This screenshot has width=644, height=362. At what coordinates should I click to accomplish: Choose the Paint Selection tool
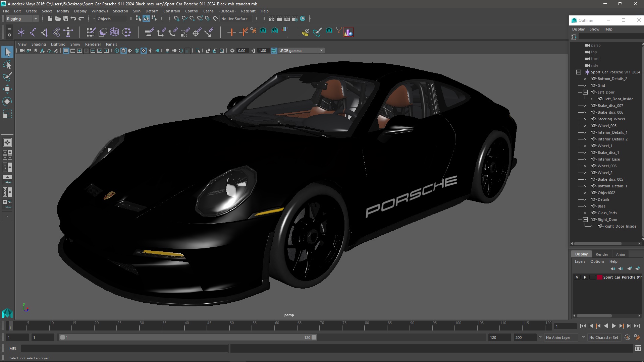[x=7, y=77]
